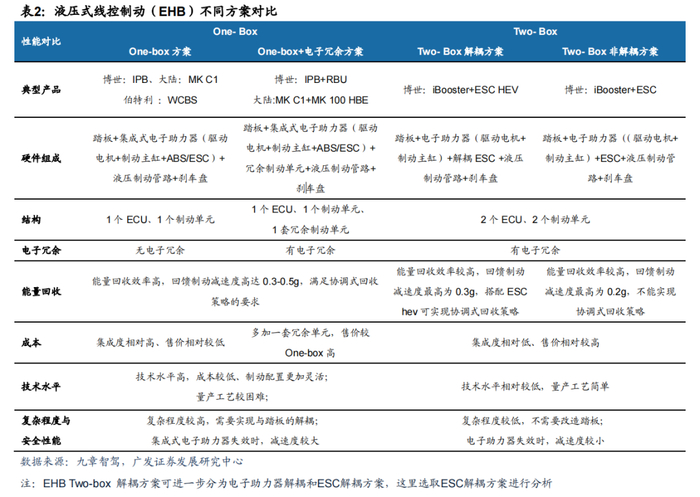Click the 'Two- Box' group header
This screenshot has height=497, width=700.
click(x=535, y=32)
